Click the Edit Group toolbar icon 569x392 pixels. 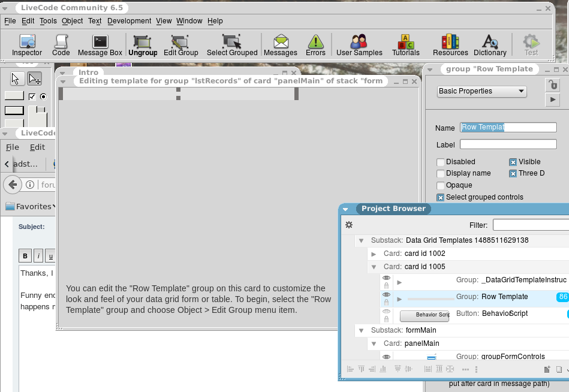point(180,45)
